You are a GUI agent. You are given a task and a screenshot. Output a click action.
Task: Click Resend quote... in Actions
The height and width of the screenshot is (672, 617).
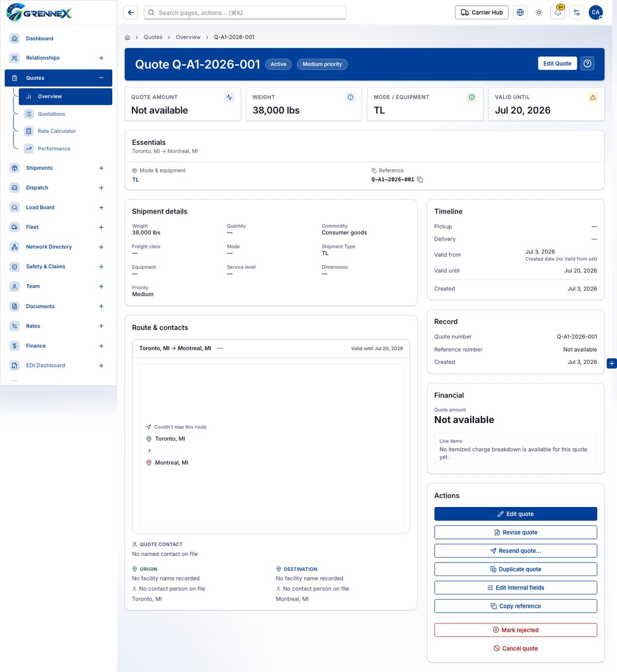click(x=516, y=551)
